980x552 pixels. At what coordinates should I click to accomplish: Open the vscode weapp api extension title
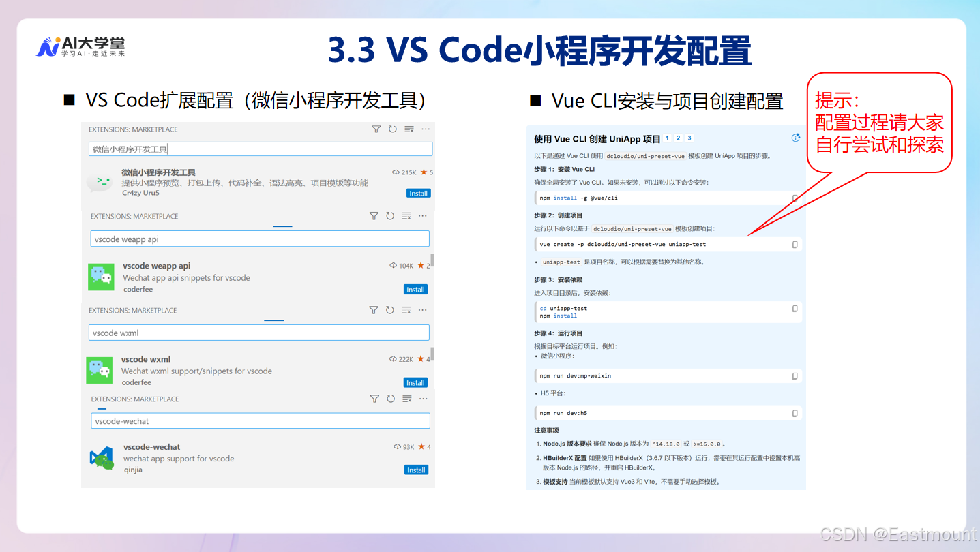[x=156, y=266]
